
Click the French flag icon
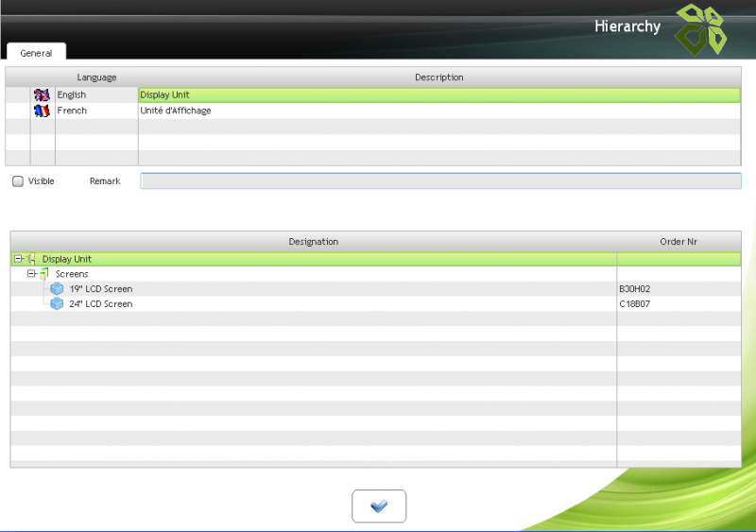click(x=42, y=111)
